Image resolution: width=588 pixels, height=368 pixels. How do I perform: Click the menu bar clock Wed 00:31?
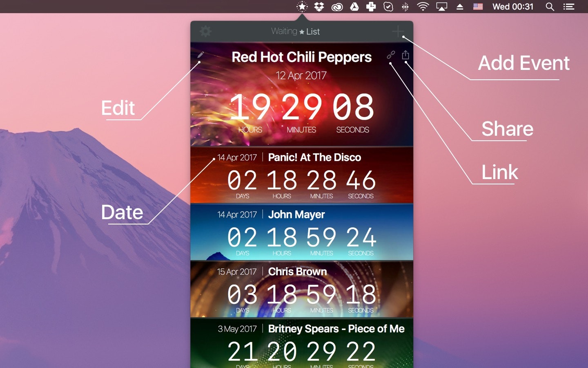click(x=513, y=7)
